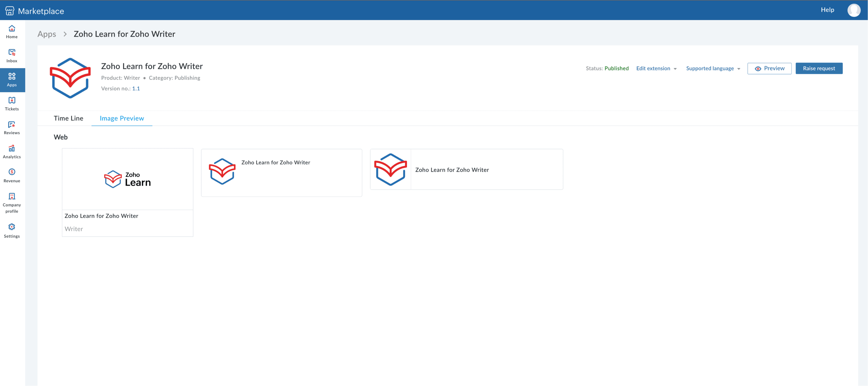Open the Help link
Screen dimensions: 868x386
(827, 10)
